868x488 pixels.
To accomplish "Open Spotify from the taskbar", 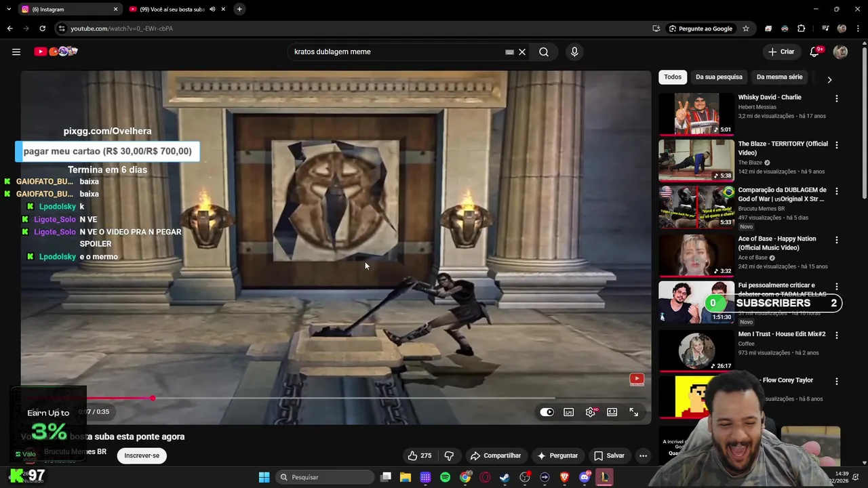I will [445, 477].
